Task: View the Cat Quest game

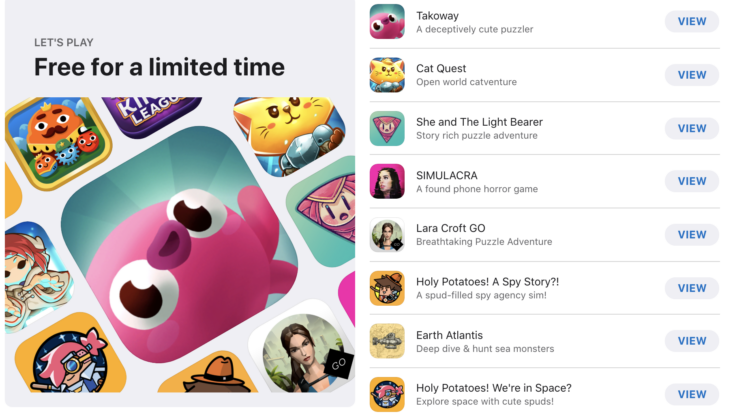Action: [692, 75]
